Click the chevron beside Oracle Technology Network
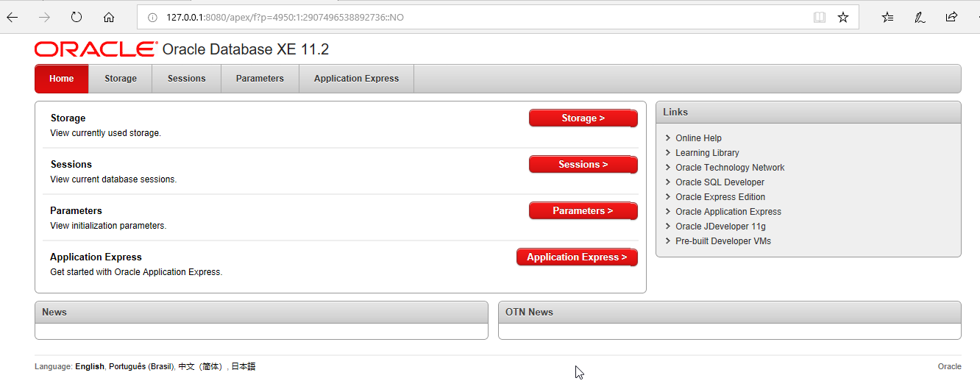The image size is (980, 392). (667, 168)
